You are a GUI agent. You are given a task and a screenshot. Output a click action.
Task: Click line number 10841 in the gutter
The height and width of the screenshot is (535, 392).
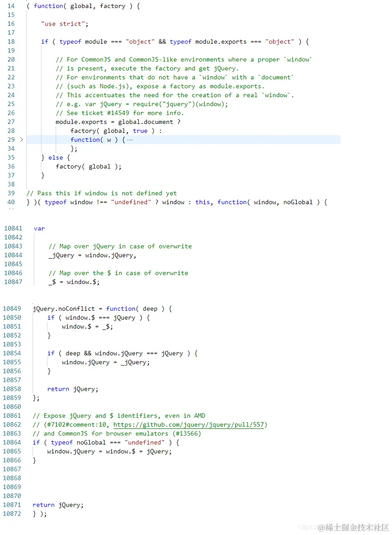pos(12,228)
